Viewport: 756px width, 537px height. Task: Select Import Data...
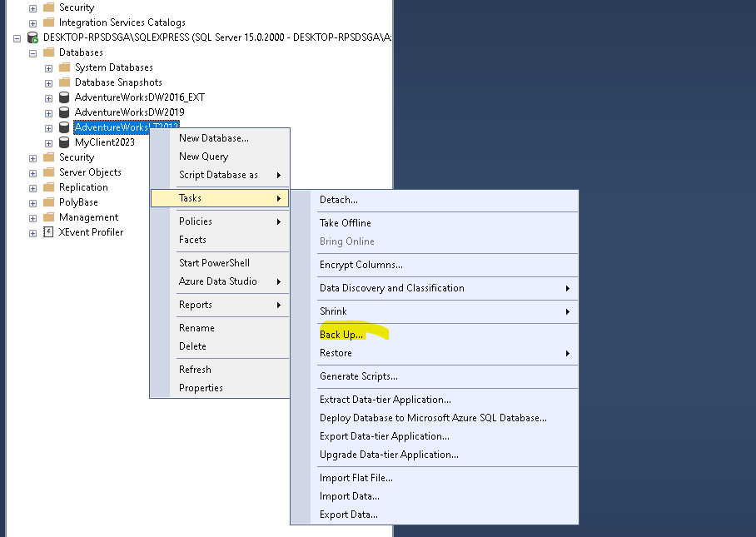(x=435, y=496)
